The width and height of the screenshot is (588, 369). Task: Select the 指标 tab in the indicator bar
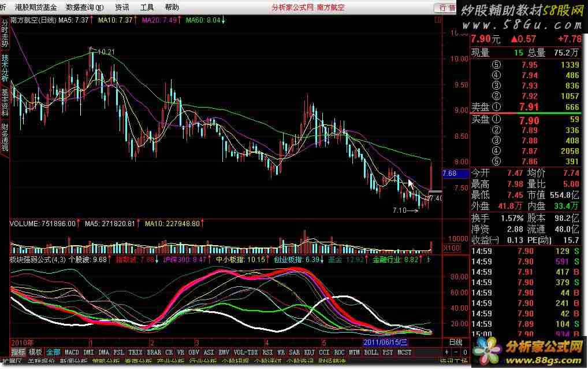click(x=18, y=352)
